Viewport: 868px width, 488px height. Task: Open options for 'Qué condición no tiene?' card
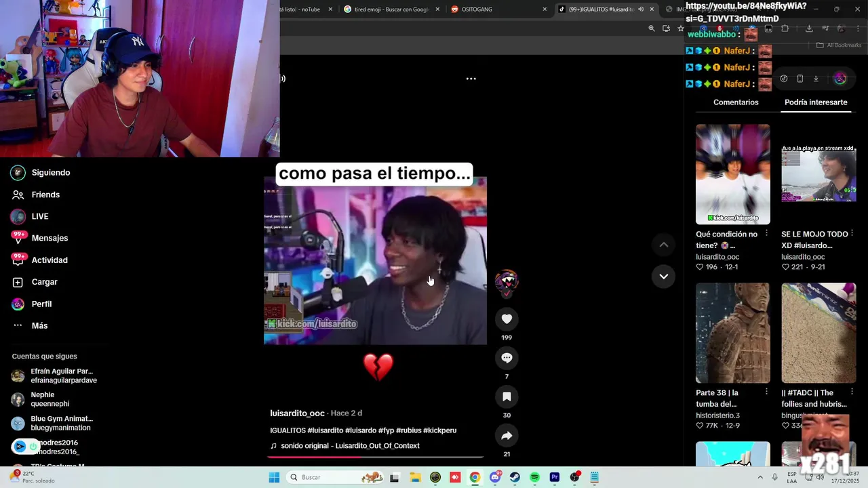pyautogui.click(x=766, y=233)
